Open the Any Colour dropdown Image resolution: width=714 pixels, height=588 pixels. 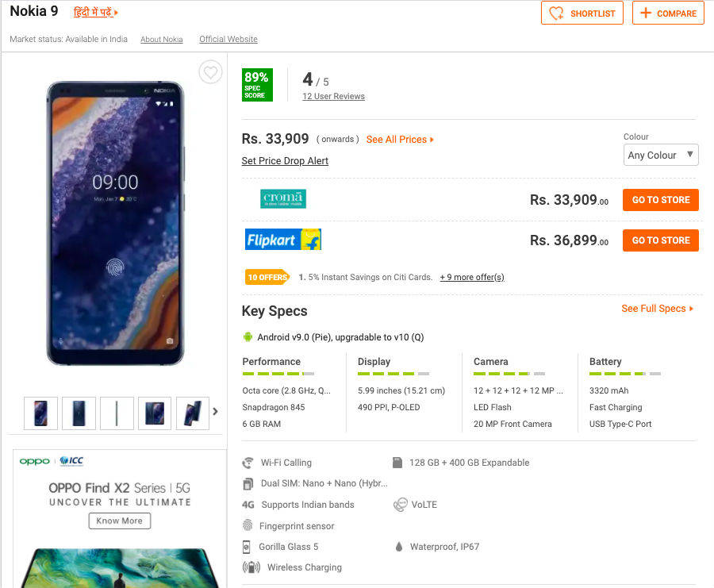click(661, 156)
